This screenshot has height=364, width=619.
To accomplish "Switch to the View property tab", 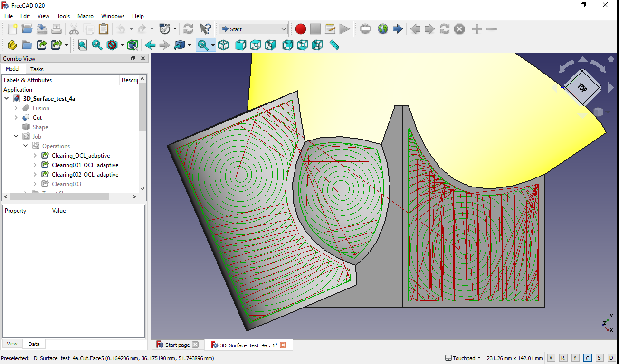I will [12, 344].
